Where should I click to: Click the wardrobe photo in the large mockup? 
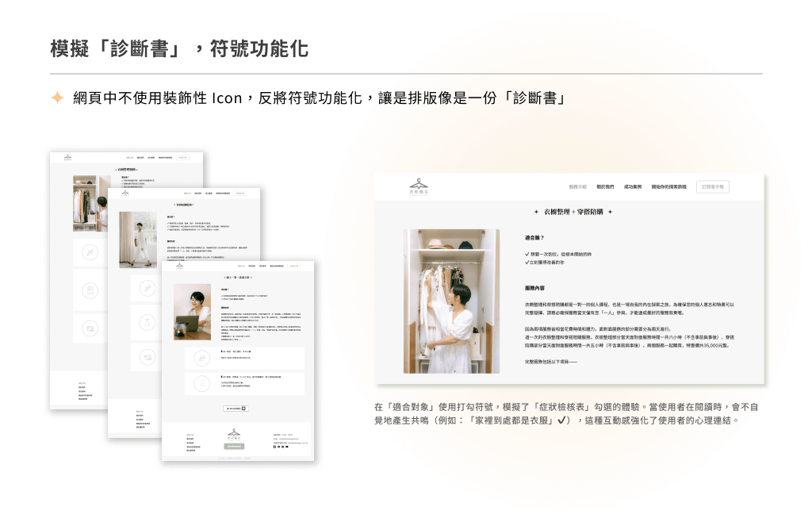coord(451,301)
